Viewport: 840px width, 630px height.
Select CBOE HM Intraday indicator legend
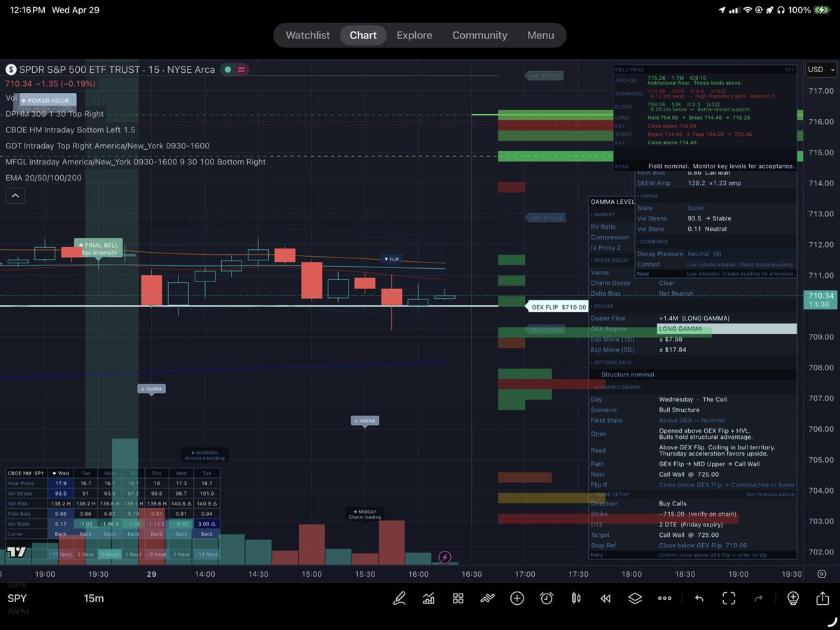point(71,129)
